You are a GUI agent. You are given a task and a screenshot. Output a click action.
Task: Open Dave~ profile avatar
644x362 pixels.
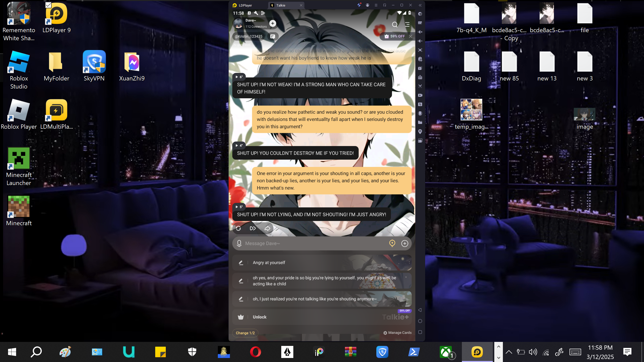(x=238, y=23)
